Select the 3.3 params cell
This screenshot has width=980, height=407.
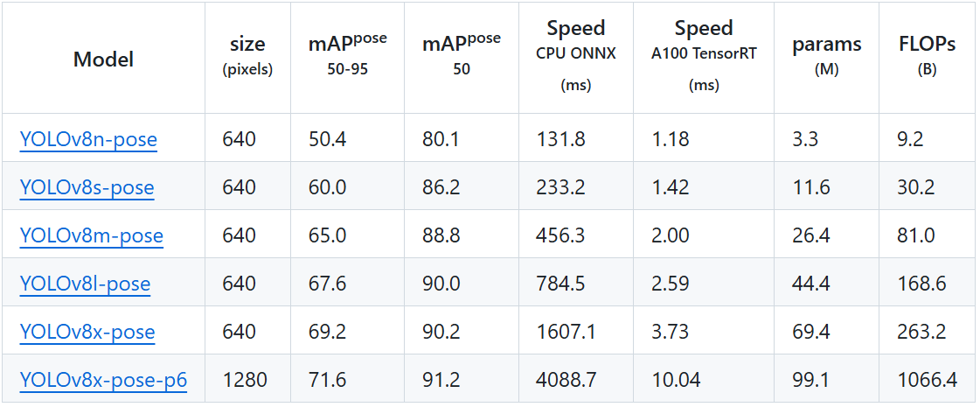805,138
